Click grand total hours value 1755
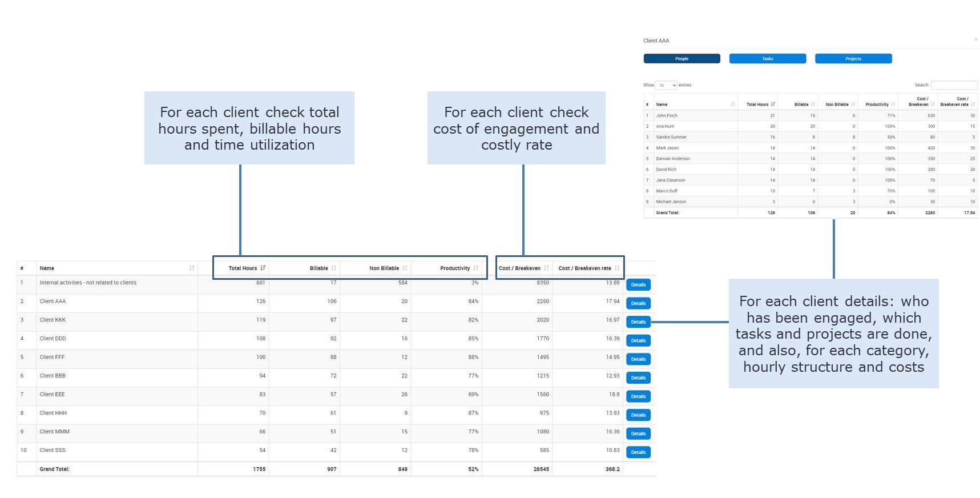This screenshot has height=498, width=980. point(259,469)
